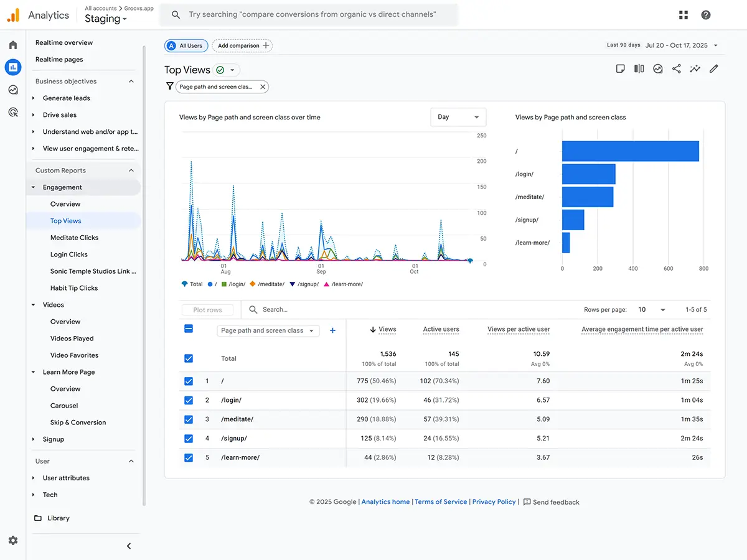Open the Home icon in left rail
Viewport: 747px width, 560px height.
point(13,45)
